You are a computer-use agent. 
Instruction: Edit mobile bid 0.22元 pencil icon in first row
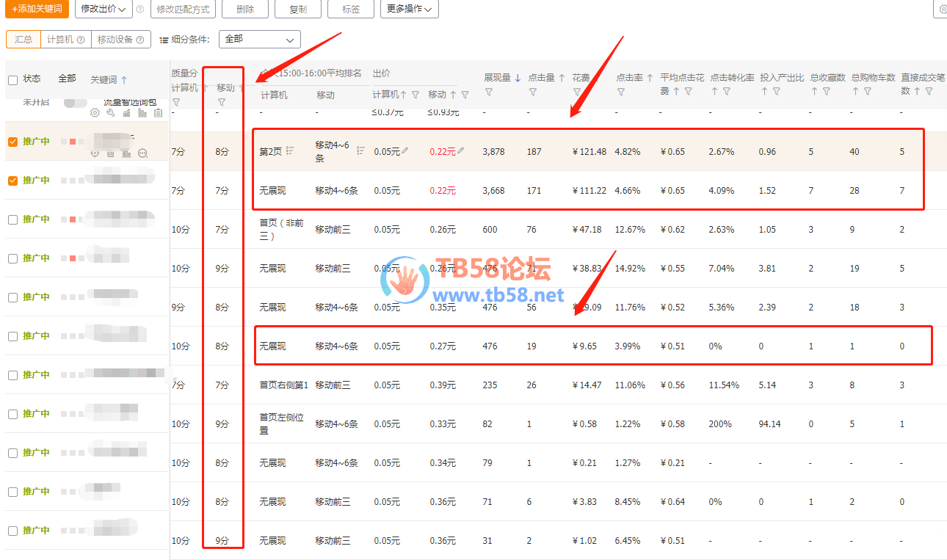pyautogui.click(x=461, y=151)
